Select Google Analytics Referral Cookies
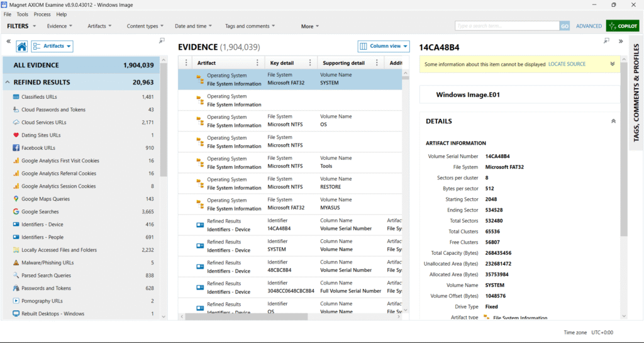Viewport: 644px width, 343px height. tap(81, 173)
